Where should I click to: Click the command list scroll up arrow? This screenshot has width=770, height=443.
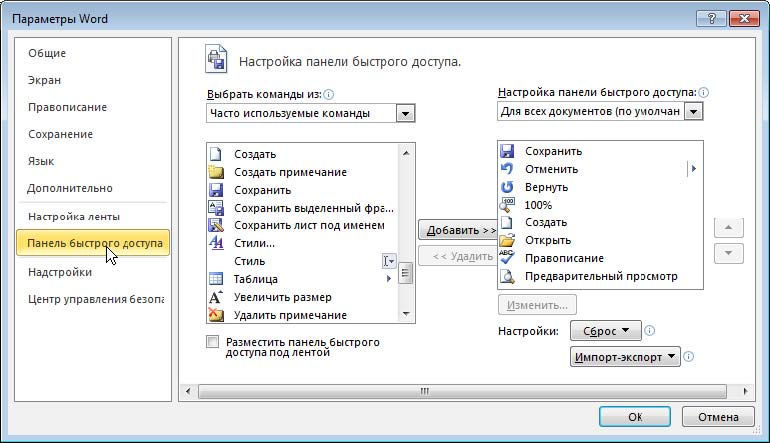click(x=406, y=153)
